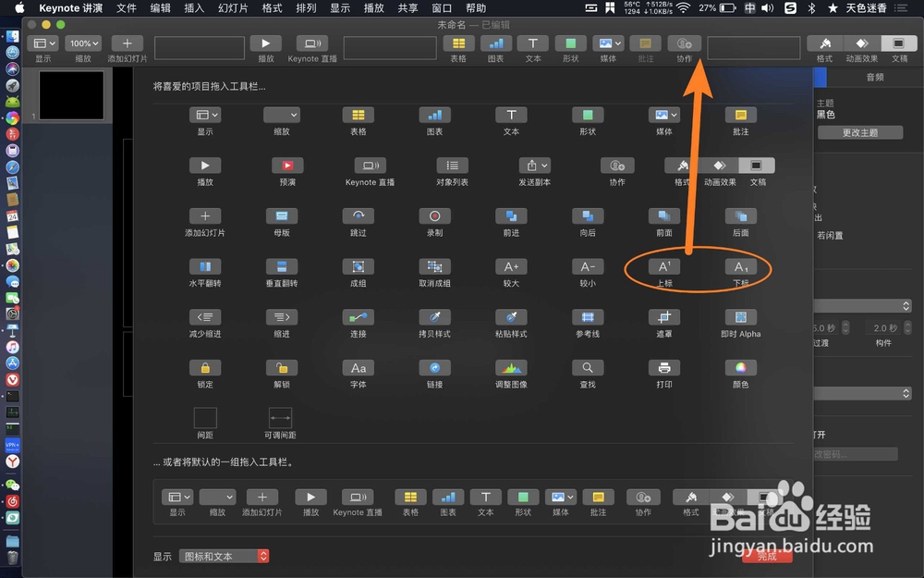The width and height of the screenshot is (924, 578).
Task: Open the 图标和文本 display mode dropdown
Action: click(x=224, y=556)
